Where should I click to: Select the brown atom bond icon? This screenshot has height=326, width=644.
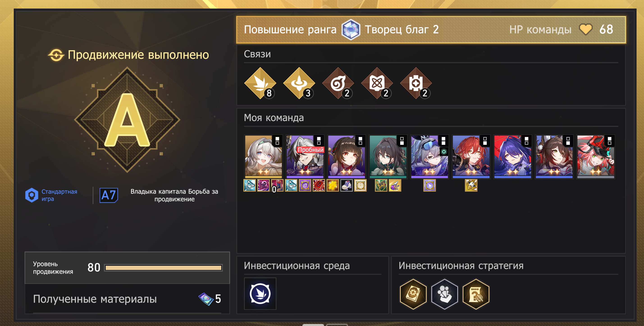(377, 83)
